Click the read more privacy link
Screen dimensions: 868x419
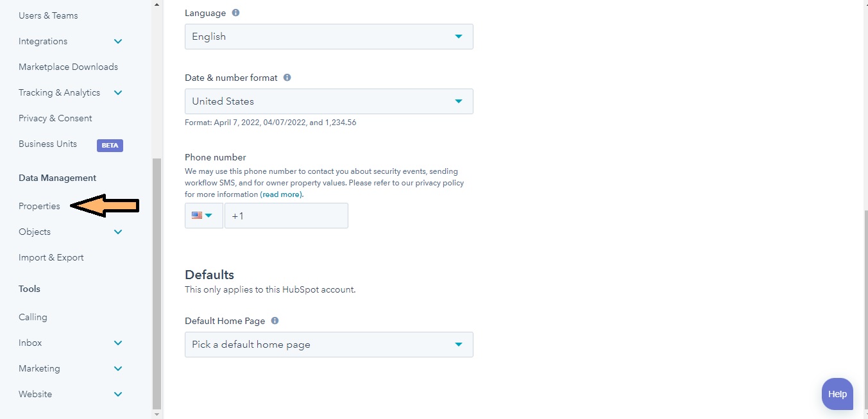(281, 194)
